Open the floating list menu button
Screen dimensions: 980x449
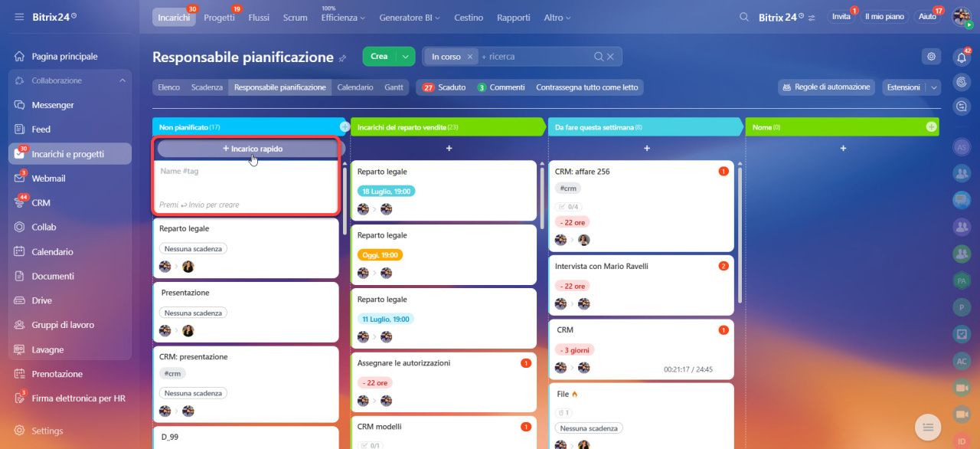[x=927, y=427]
